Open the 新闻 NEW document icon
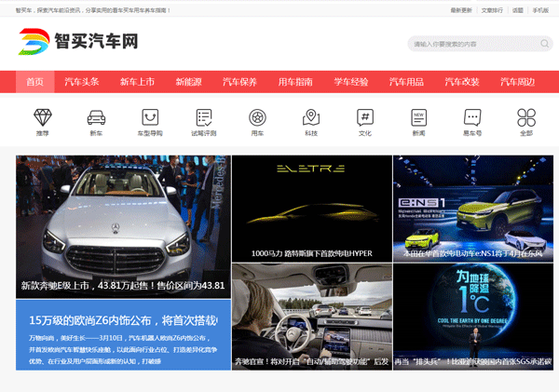559x392 pixels. coord(419,117)
